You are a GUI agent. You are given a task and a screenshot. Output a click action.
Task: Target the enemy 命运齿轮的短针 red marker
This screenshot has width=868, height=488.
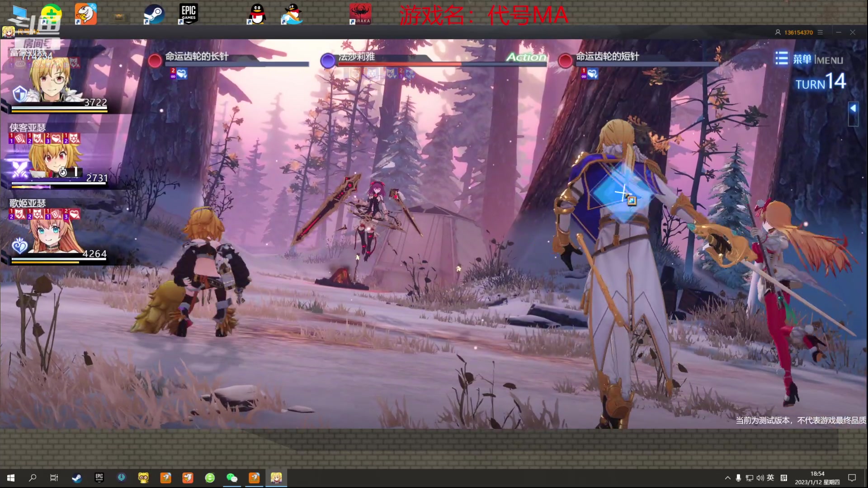[x=565, y=61]
